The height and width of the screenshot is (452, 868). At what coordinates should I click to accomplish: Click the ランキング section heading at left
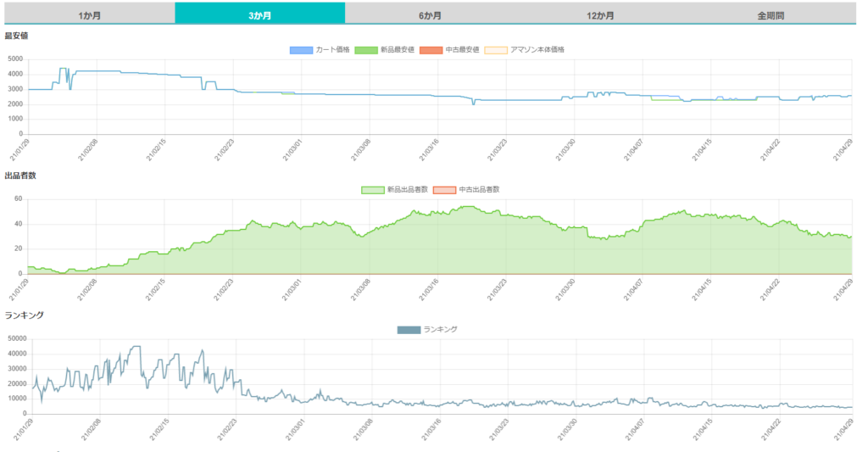pos(24,315)
